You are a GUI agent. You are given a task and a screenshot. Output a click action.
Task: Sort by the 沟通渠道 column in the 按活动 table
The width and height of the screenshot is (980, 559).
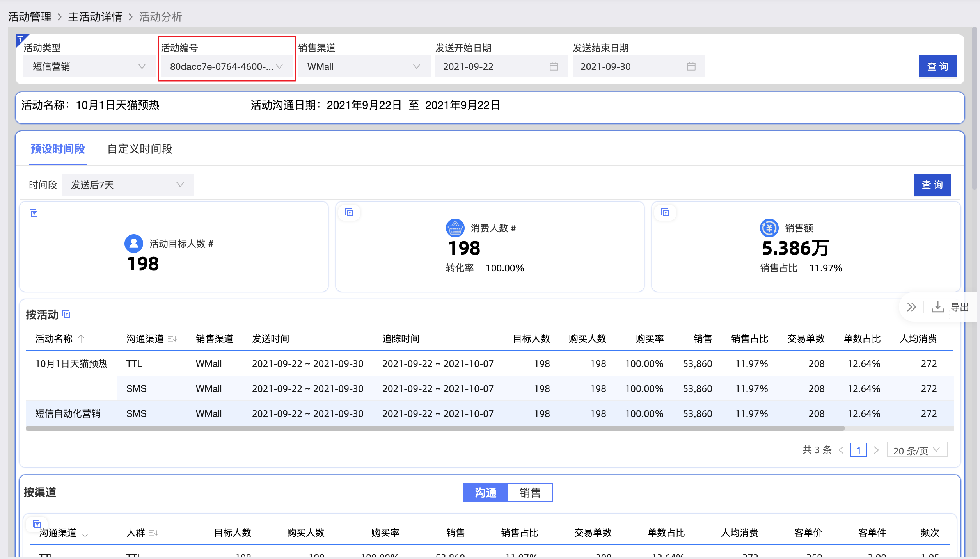point(172,339)
